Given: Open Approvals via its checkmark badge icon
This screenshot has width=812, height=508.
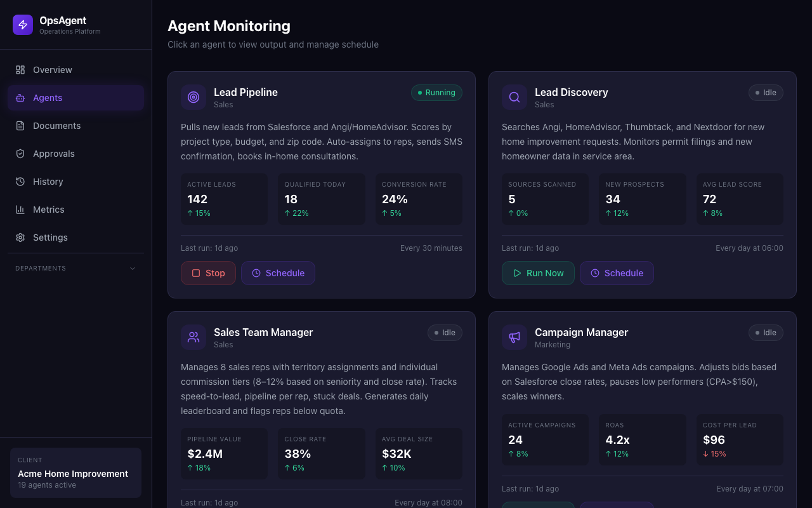Looking at the screenshot, I should pos(20,153).
